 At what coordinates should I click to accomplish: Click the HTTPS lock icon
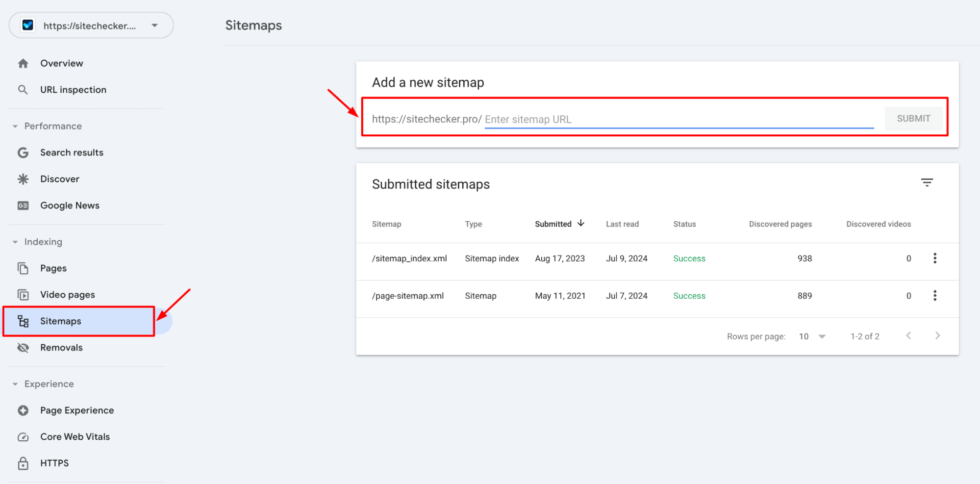(x=23, y=463)
